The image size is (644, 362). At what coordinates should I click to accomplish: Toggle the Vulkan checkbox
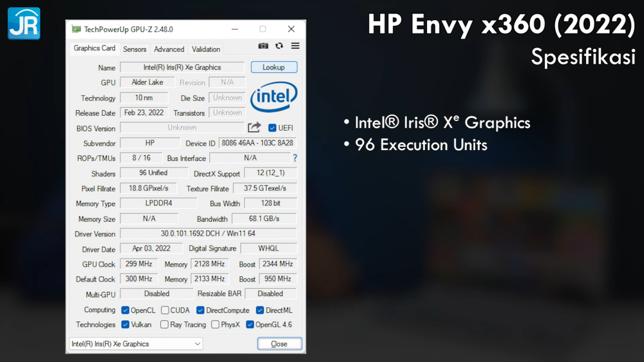(126, 325)
